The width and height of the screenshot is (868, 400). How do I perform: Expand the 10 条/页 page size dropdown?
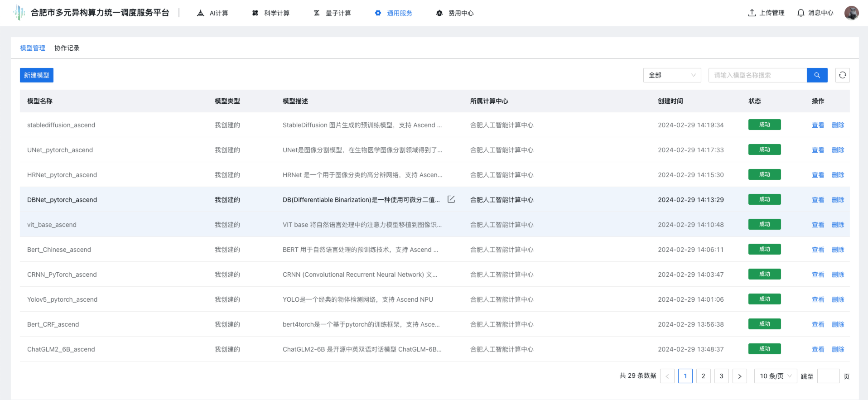(775, 376)
